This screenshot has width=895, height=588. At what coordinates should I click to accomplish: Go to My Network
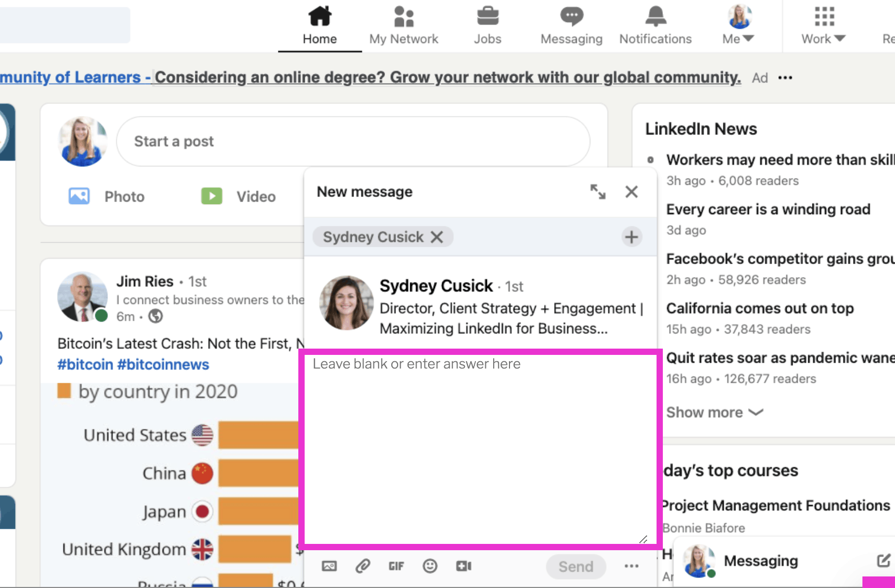pos(403,25)
